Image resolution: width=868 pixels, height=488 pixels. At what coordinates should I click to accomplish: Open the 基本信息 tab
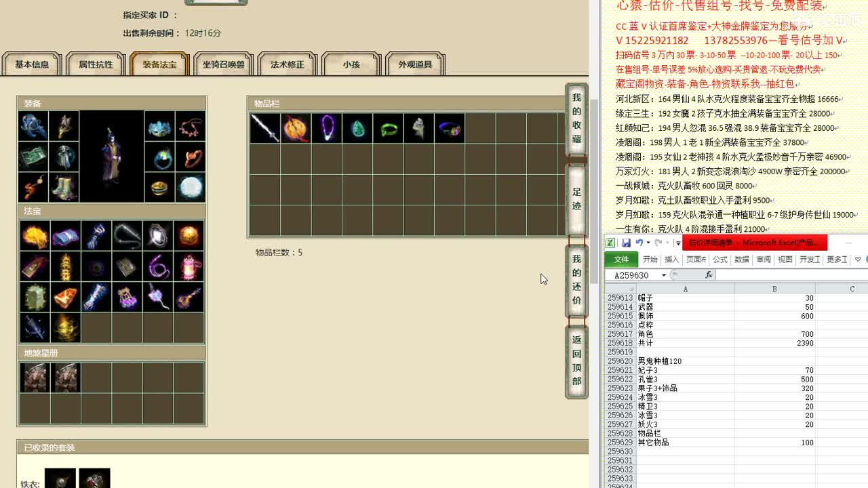[32, 64]
